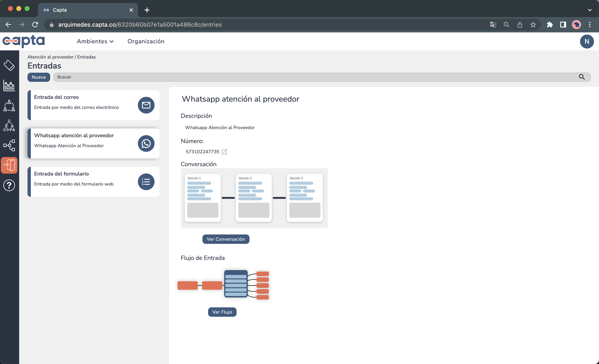The width and height of the screenshot is (599, 364).
Task: Select the highlighted entries door icon
Action: [x=9, y=165]
